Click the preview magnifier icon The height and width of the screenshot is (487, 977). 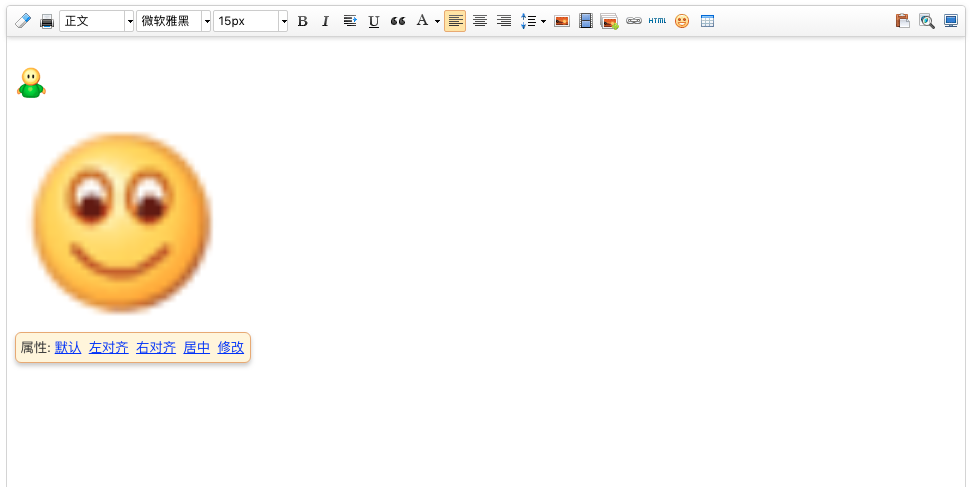[x=927, y=21]
